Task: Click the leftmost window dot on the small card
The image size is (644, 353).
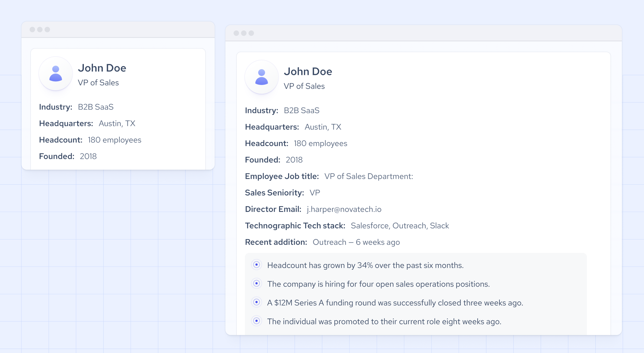Action: pyautogui.click(x=33, y=30)
